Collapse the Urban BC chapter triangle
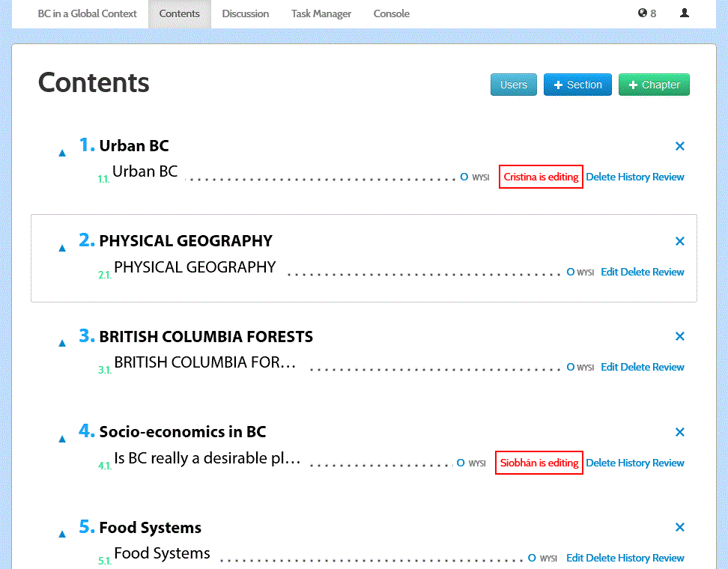Viewport: 728px width, 569px height. click(x=62, y=152)
